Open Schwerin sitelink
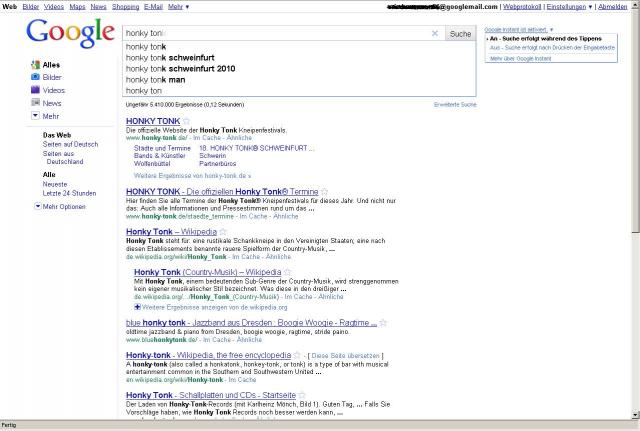 pos(212,156)
